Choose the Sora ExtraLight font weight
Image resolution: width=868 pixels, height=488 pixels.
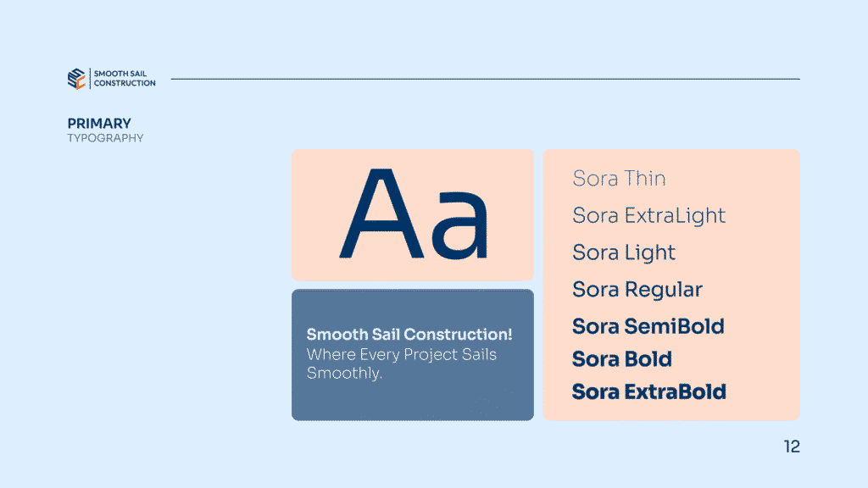[x=648, y=216]
